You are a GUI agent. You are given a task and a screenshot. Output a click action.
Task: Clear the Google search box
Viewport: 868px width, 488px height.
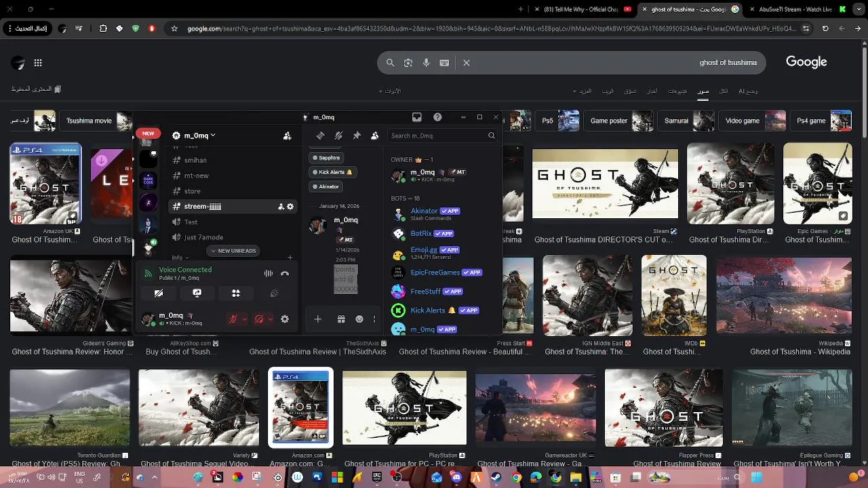click(x=467, y=62)
